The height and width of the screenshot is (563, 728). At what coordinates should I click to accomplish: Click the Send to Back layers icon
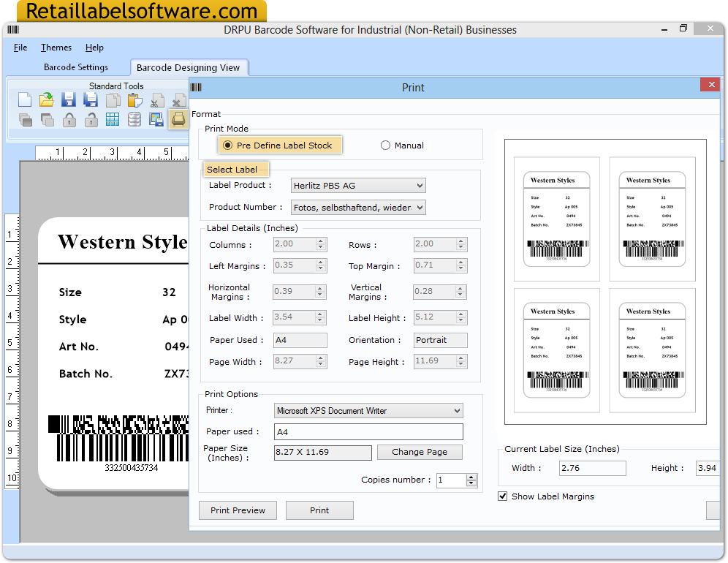coord(47,120)
